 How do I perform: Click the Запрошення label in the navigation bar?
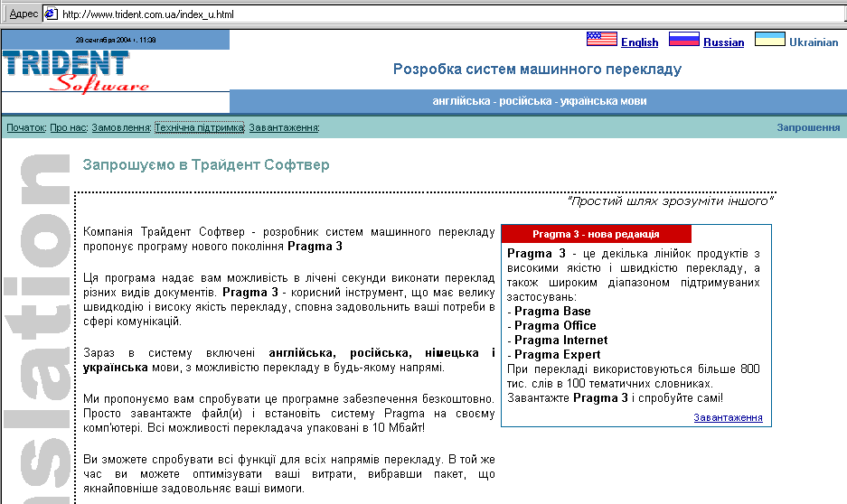808,128
